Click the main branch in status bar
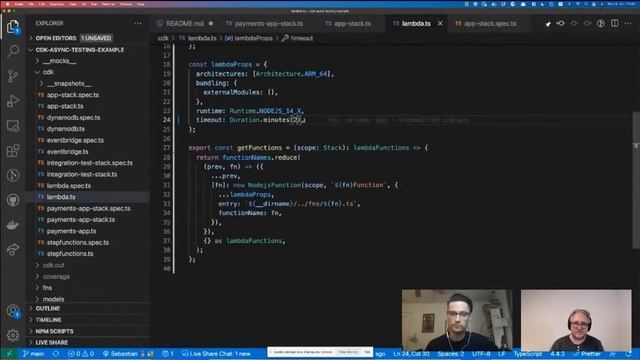This screenshot has width=640, height=360. (33, 354)
